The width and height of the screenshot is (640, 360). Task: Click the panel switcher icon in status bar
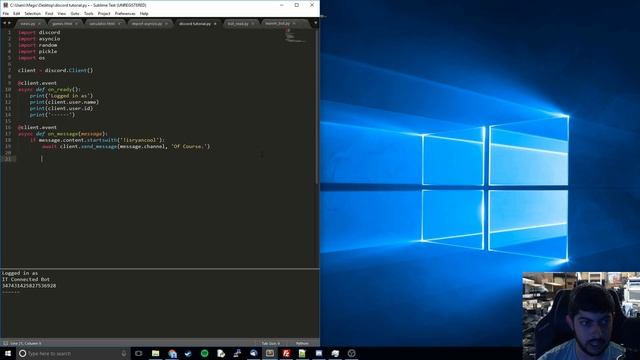click(5, 343)
